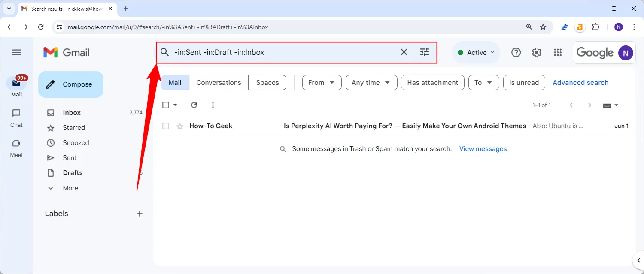Open the Chrome tab search dropdown
Screen dimensions: 644x274
click(9, 9)
